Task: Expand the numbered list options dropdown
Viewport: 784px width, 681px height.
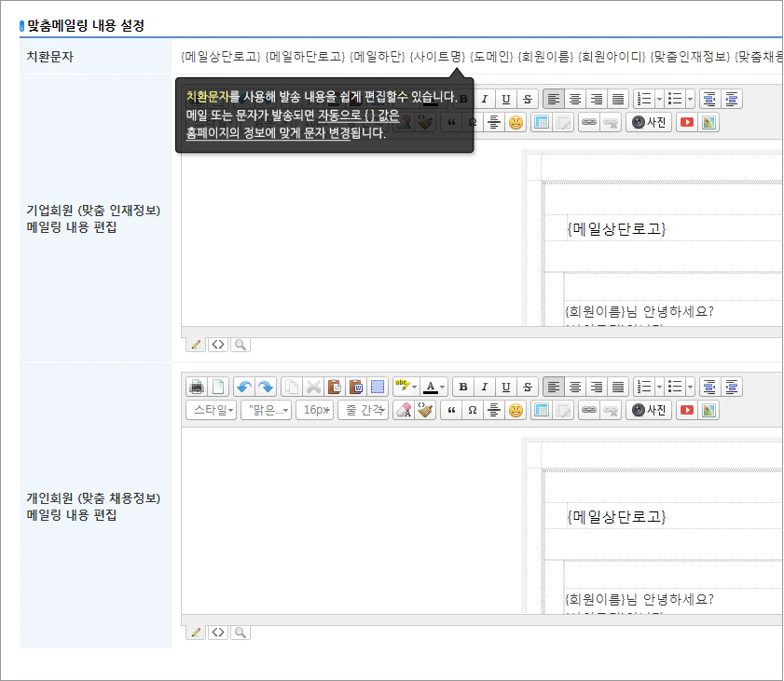Action: click(x=658, y=387)
